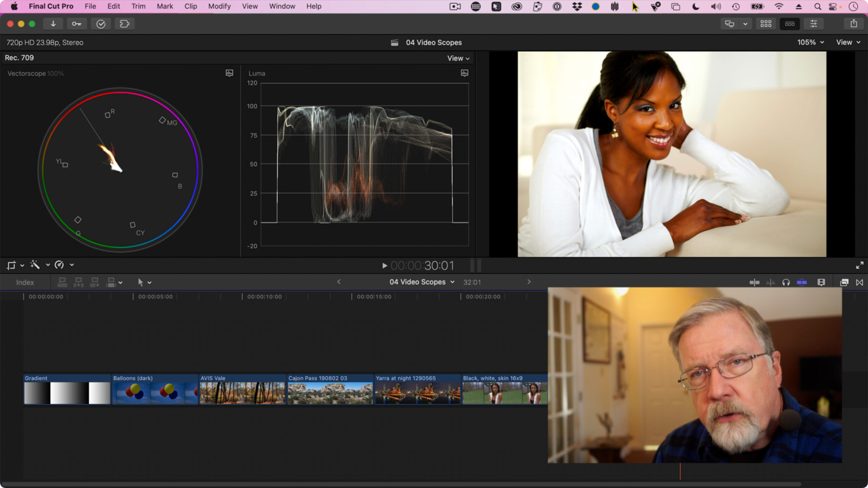Toggle video skimming icon
This screenshot has width=868, height=488.
pyautogui.click(x=754, y=282)
